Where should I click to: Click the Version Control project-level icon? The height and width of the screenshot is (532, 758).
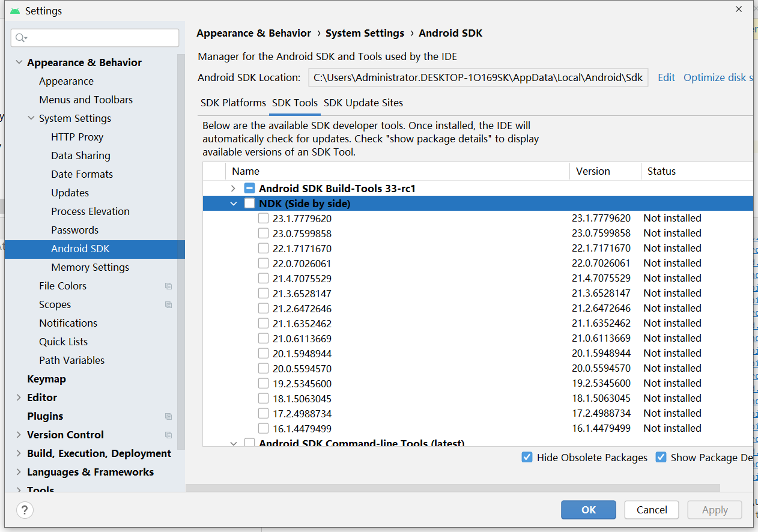click(x=168, y=435)
